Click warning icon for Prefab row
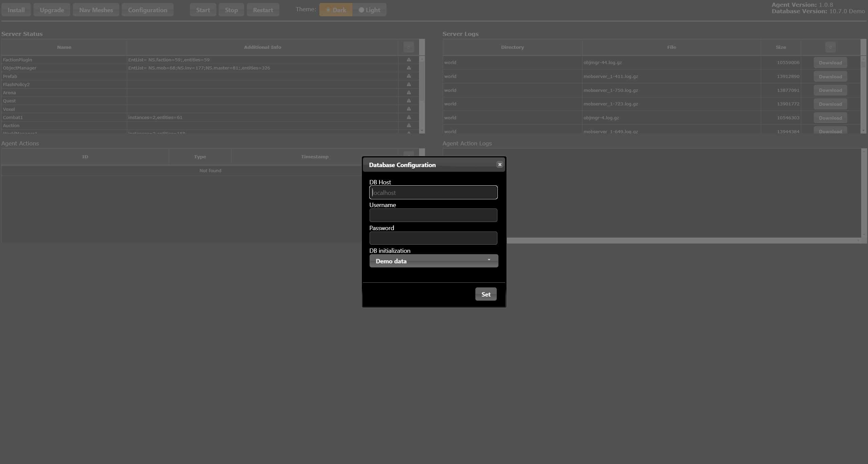 coord(409,76)
